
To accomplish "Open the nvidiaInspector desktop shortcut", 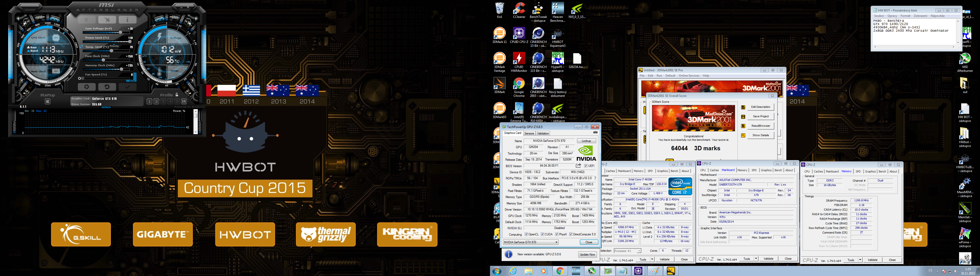I will click(558, 112).
